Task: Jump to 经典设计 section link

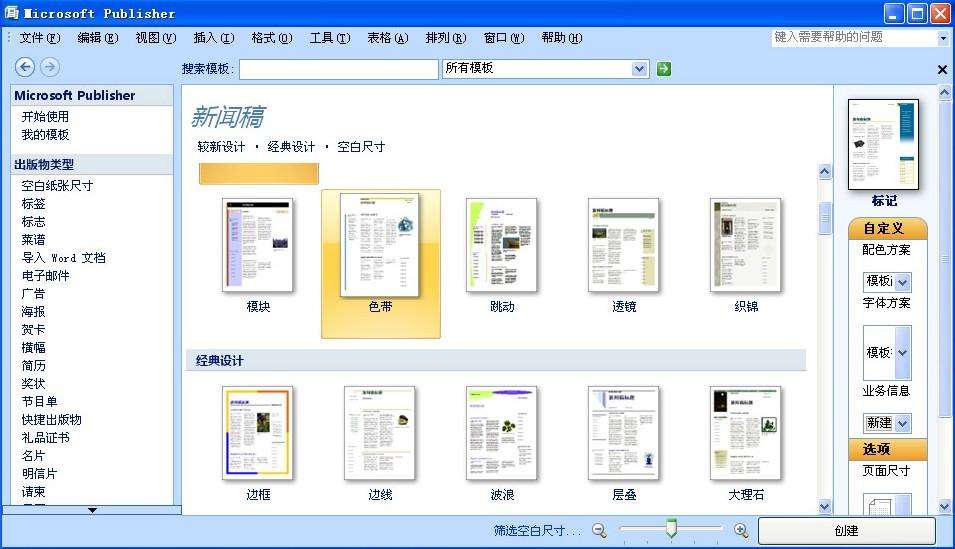Action: [291, 147]
